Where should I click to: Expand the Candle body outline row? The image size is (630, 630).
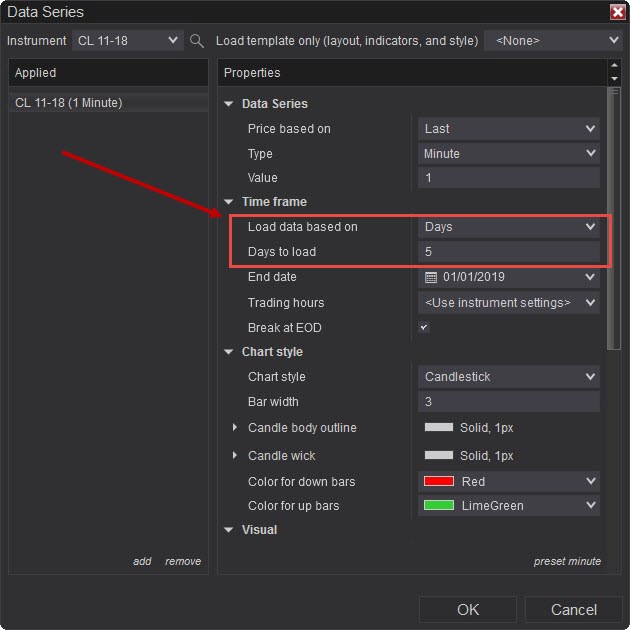coord(235,428)
